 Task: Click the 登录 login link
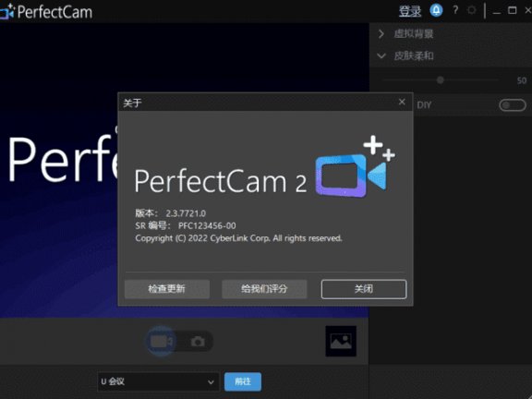410,11
